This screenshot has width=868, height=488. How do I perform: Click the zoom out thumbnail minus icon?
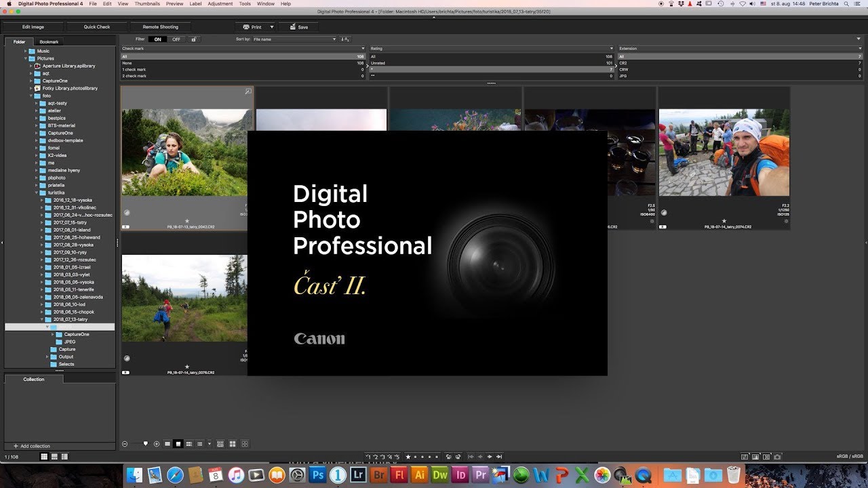[125, 444]
